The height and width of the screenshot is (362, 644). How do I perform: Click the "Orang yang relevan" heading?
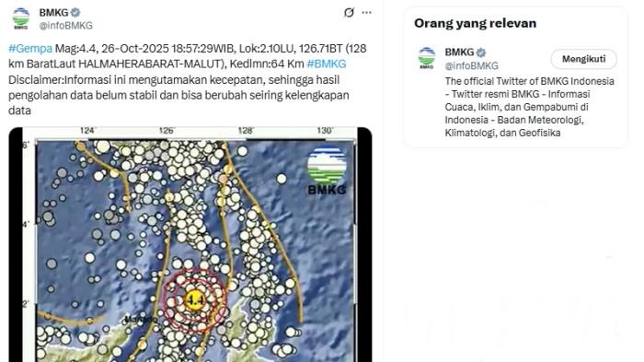[x=476, y=23]
